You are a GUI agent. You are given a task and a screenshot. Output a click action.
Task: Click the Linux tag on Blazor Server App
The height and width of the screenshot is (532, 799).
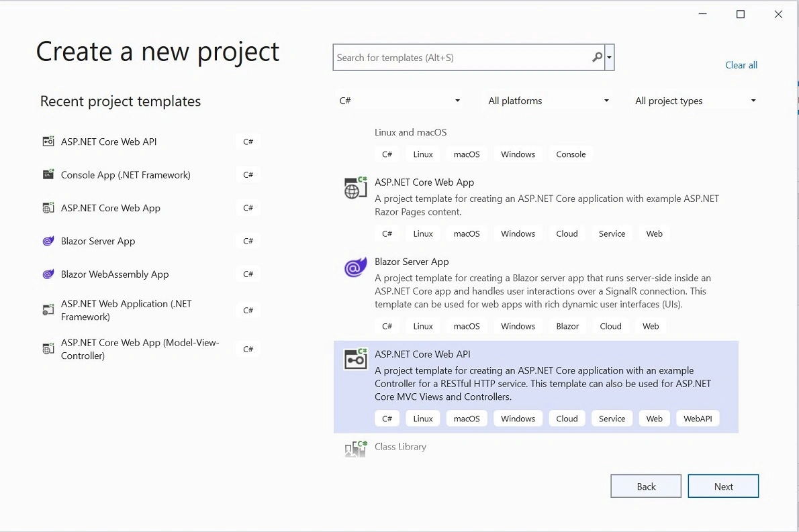pyautogui.click(x=423, y=326)
